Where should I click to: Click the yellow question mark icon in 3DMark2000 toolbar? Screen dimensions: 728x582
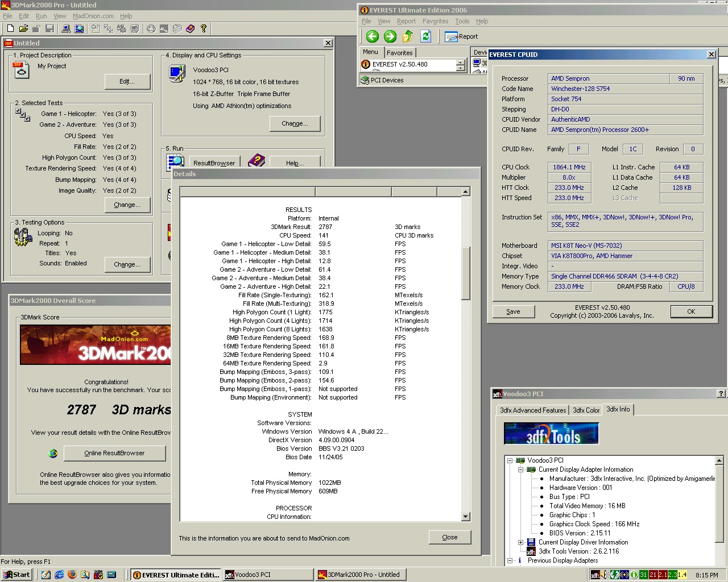point(204,28)
